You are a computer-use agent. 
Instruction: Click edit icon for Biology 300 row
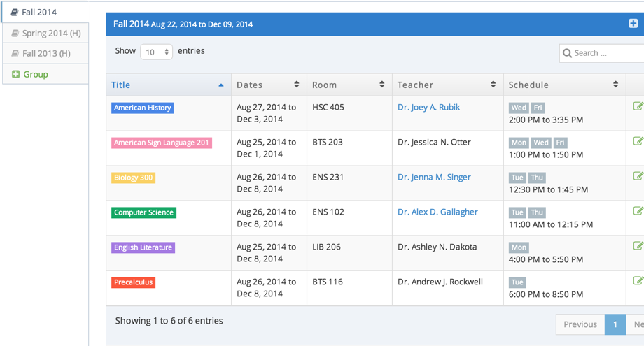point(638,176)
